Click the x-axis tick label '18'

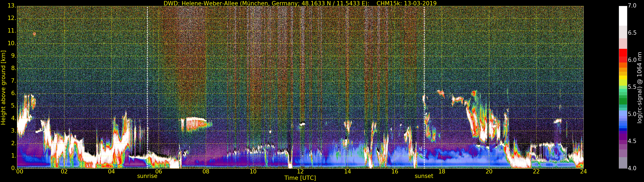(442, 172)
